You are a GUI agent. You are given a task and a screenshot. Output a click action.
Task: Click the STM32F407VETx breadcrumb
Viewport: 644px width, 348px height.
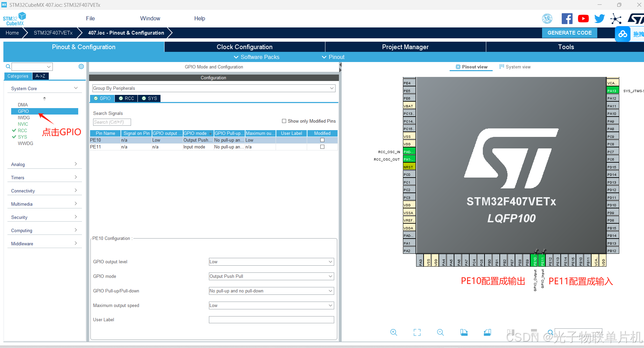click(53, 33)
